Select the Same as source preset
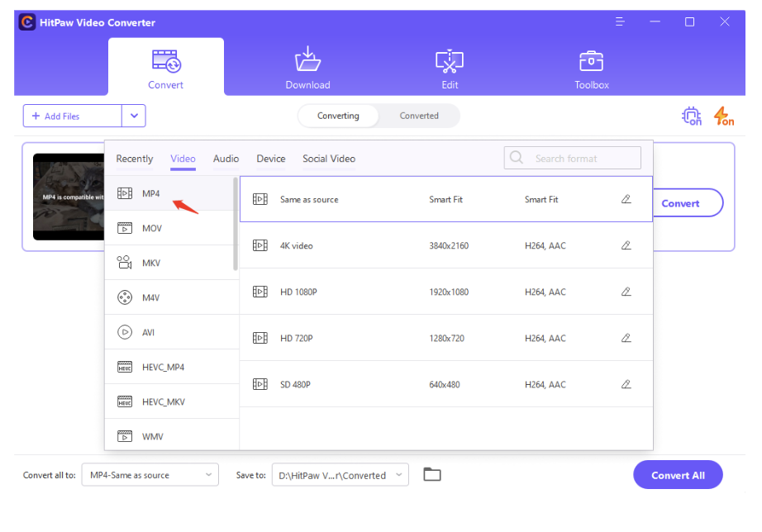 (x=446, y=199)
